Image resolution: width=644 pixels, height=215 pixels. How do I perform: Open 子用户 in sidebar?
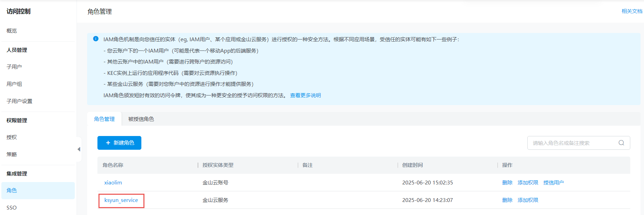click(14, 67)
